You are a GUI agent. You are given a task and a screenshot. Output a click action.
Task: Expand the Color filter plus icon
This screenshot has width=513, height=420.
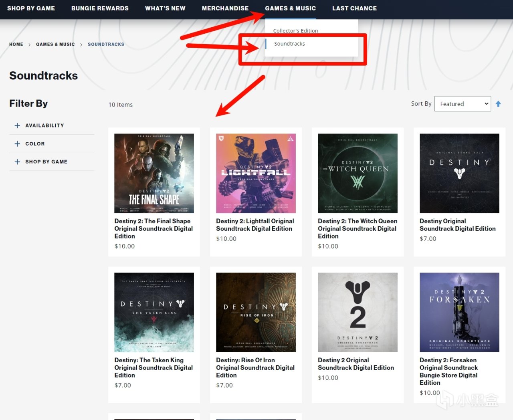[x=17, y=143]
